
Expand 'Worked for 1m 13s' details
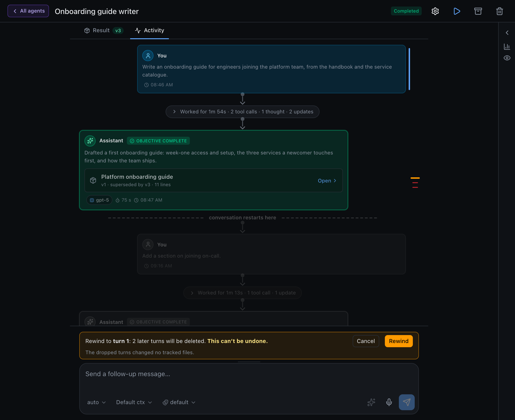(x=242, y=293)
